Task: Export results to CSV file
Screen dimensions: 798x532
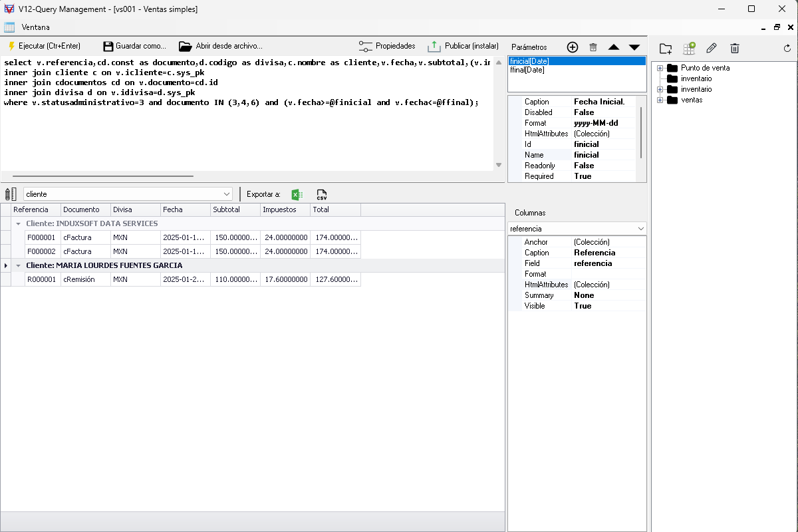Action: click(322, 194)
